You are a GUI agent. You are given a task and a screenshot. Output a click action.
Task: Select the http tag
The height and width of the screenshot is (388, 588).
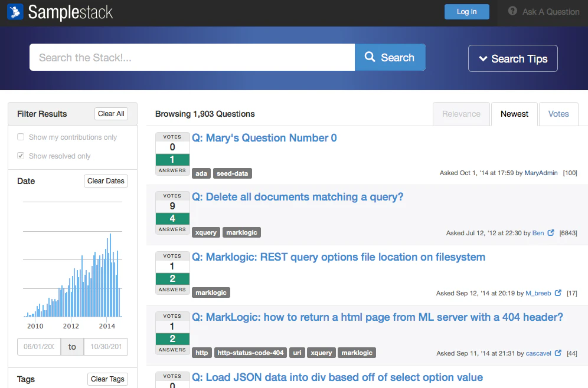pyautogui.click(x=202, y=353)
